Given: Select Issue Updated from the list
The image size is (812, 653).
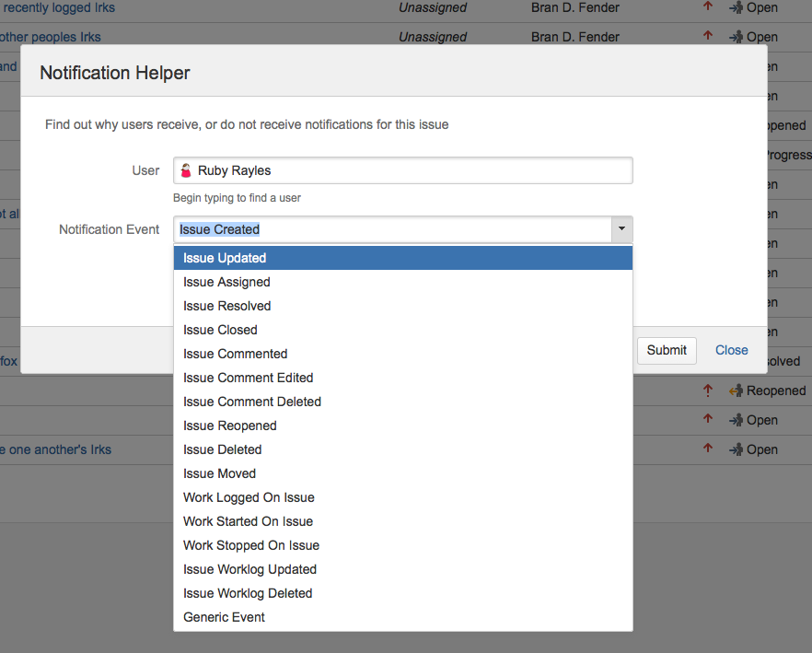Looking at the screenshot, I should [225, 258].
